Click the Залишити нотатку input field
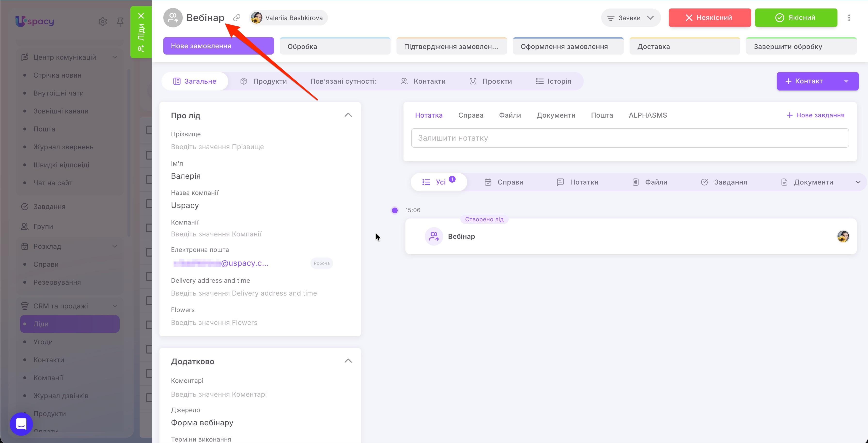Image resolution: width=868 pixels, height=443 pixels. tap(630, 138)
